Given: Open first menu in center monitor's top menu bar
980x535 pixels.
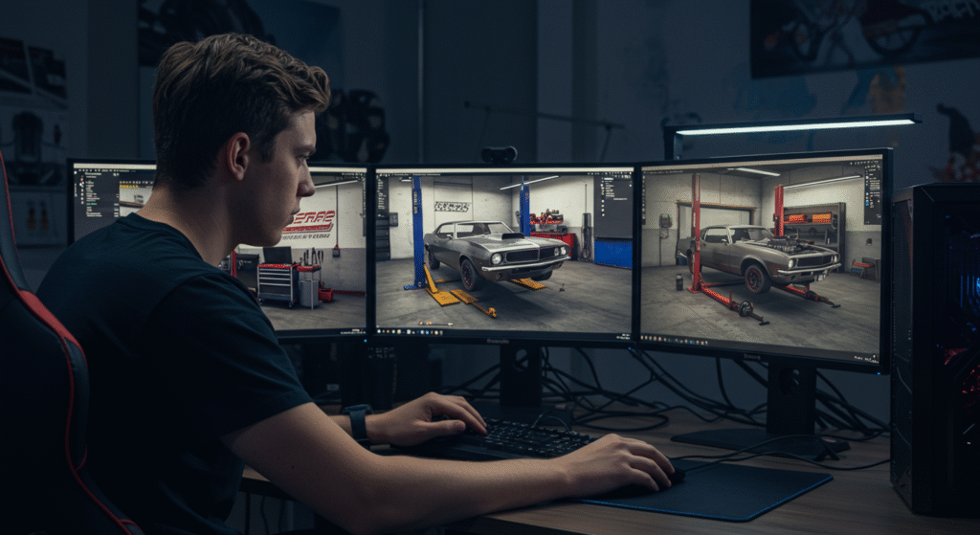Looking at the screenshot, I should (x=381, y=172).
